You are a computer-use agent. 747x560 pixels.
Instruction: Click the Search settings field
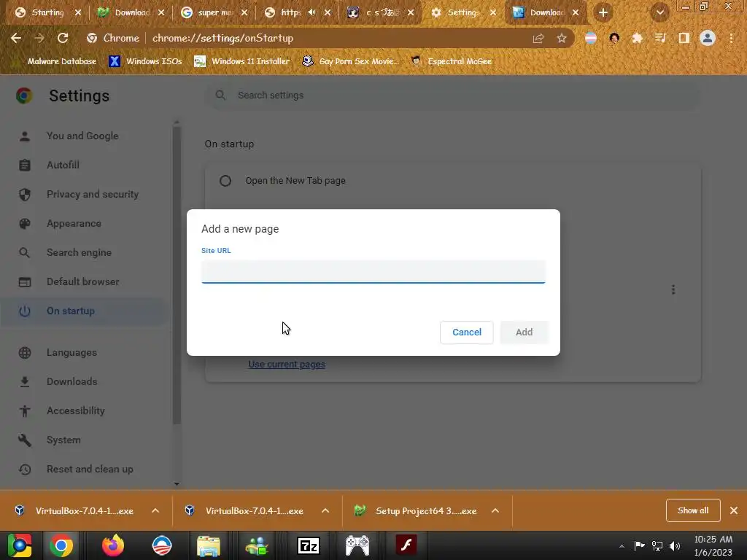pos(452,96)
